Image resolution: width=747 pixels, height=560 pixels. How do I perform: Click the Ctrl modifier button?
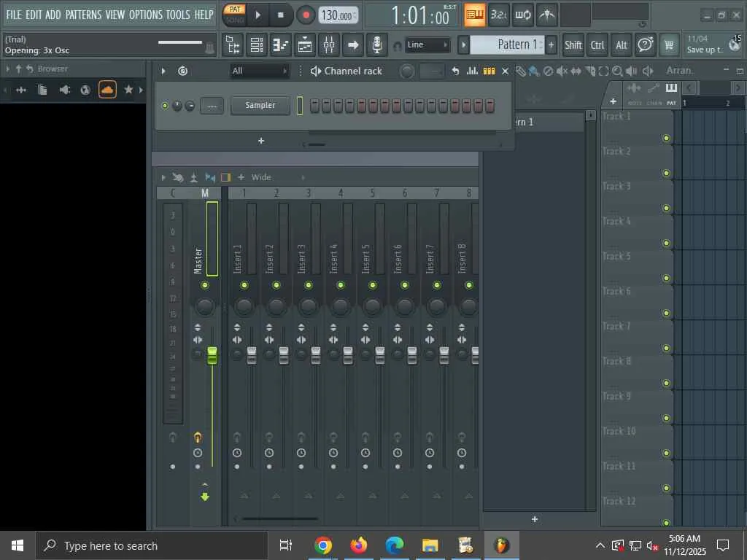tap(597, 44)
